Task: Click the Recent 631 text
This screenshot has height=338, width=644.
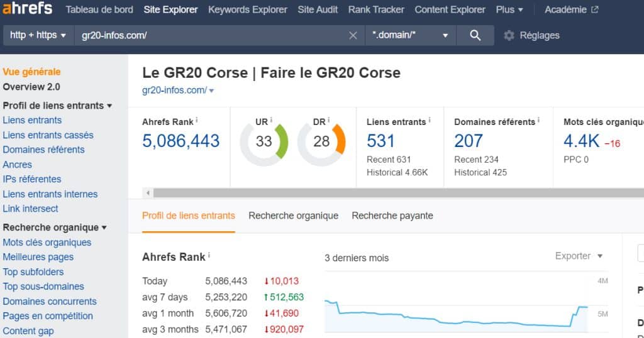Action: tap(389, 160)
